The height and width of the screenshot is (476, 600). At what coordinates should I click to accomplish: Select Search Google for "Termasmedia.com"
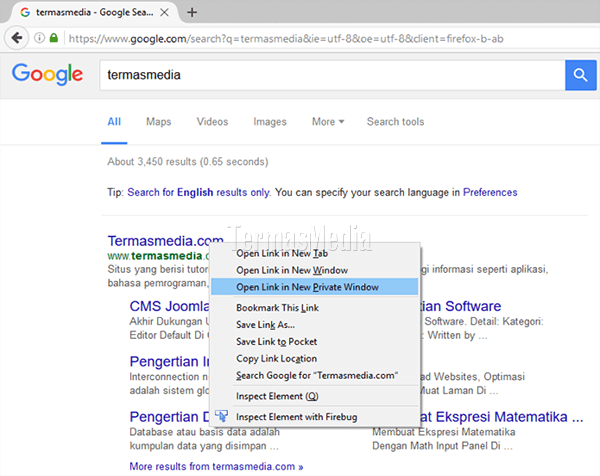pos(315,375)
